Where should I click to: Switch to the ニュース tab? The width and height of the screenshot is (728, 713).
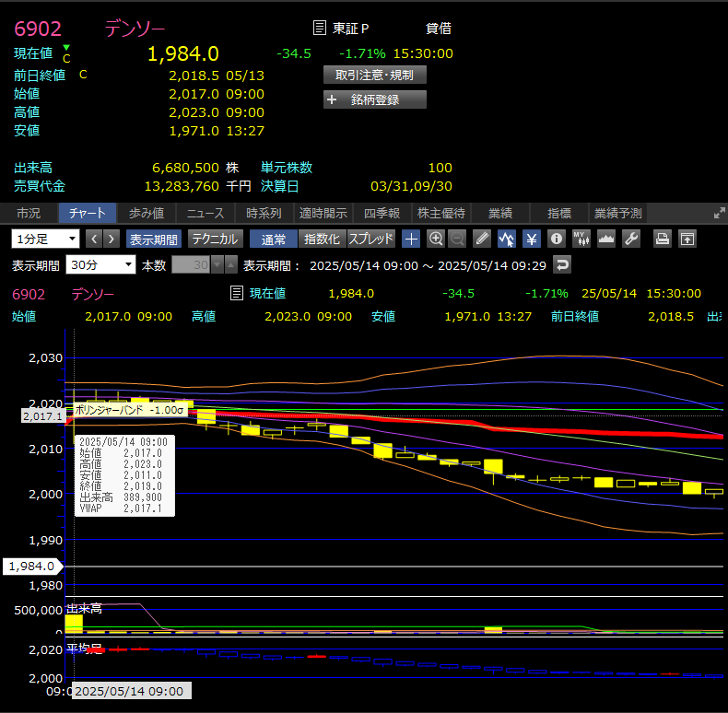pyautogui.click(x=205, y=213)
